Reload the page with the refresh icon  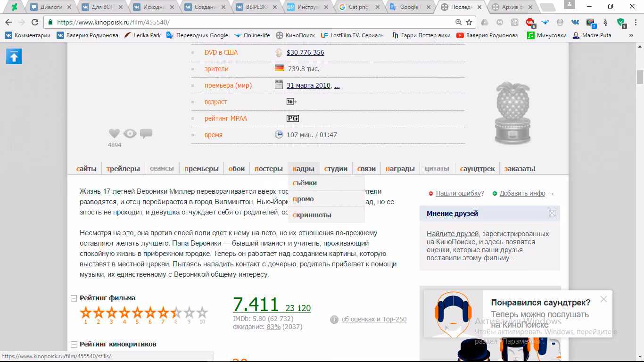pos(35,22)
